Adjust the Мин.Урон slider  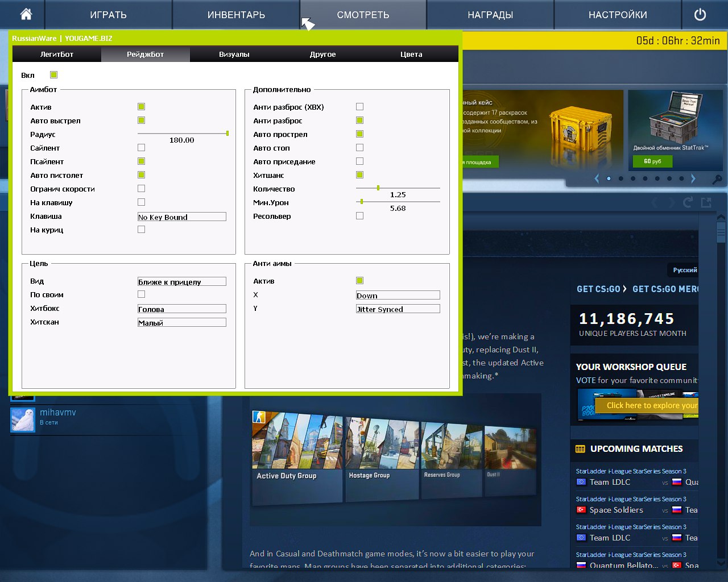398,201
